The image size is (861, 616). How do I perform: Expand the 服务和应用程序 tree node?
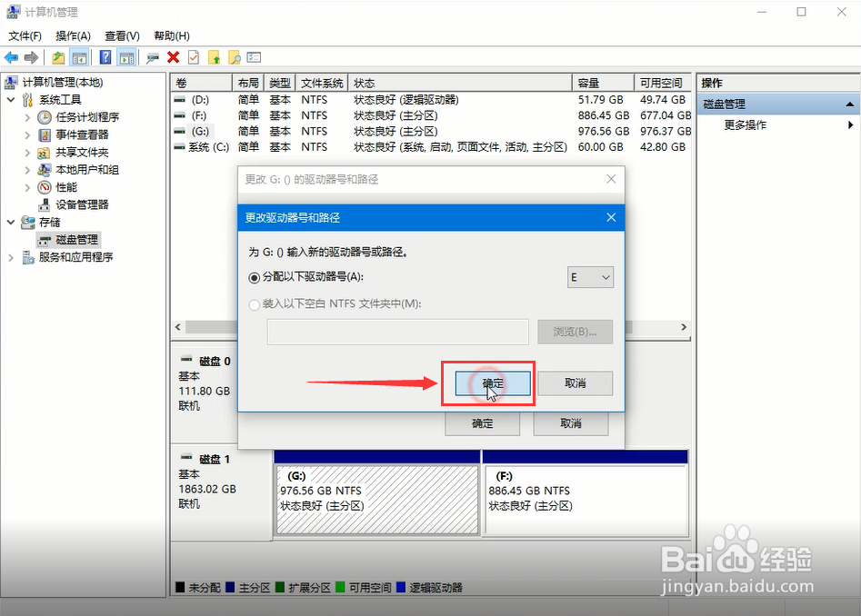[10, 257]
